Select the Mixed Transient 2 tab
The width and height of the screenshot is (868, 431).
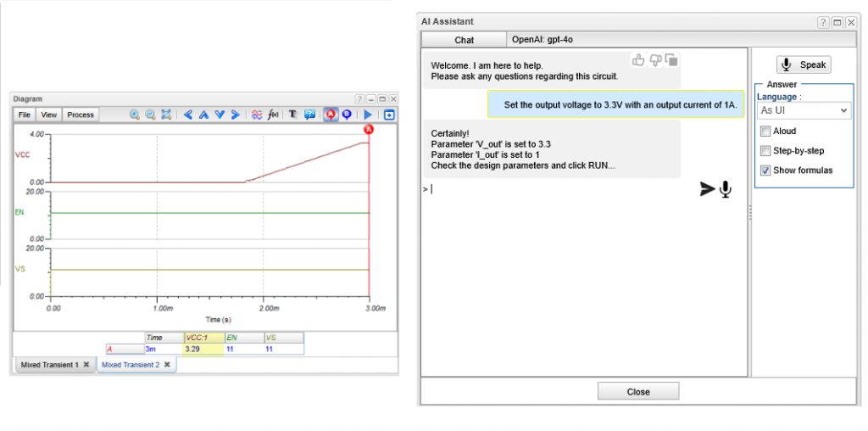tap(131, 365)
